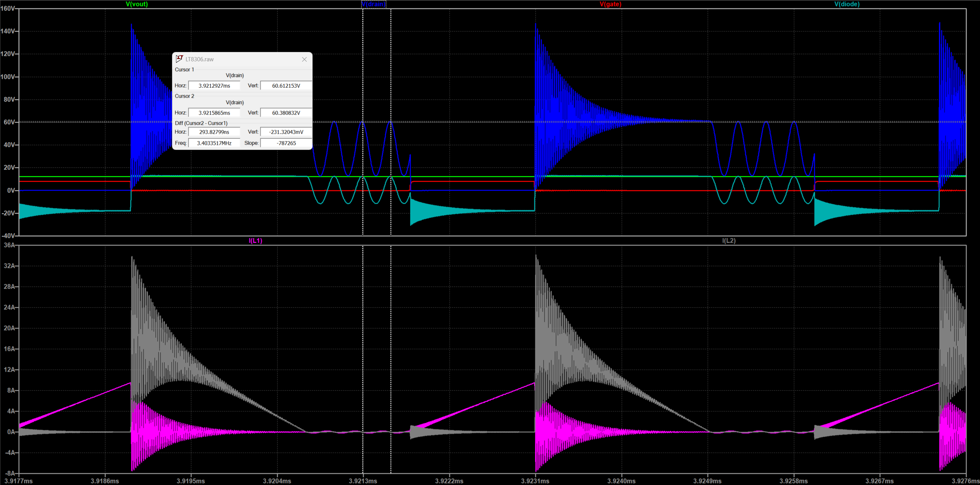Click the red V(gate) trace label
This screenshot has height=485, width=980.
[x=610, y=4]
